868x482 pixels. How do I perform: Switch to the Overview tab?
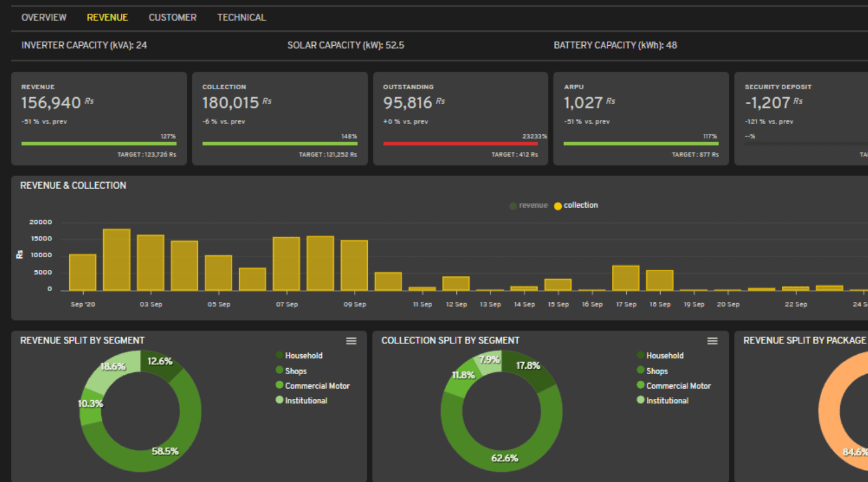point(44,17)
